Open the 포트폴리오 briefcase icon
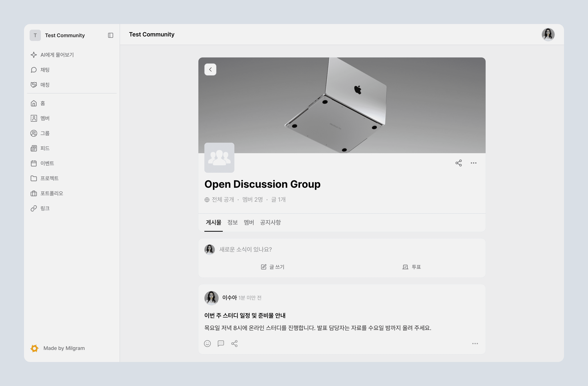The width and height of the screenshot is (588, 386). (34, 193)
